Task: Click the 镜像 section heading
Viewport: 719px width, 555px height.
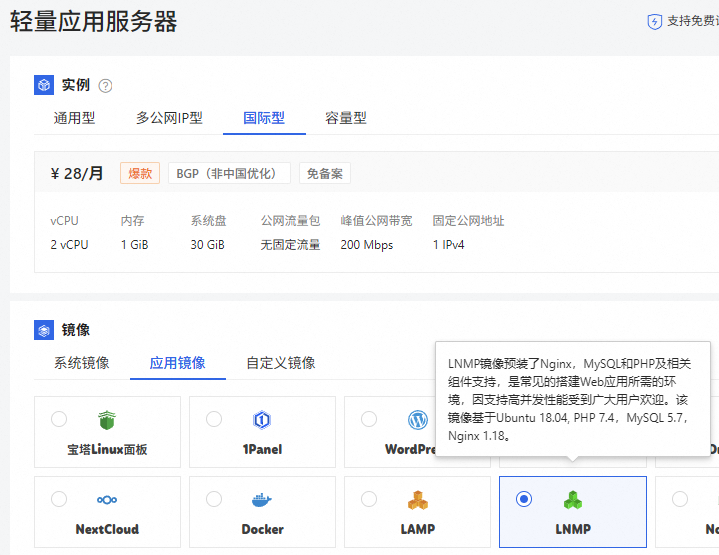Action: 76,330
